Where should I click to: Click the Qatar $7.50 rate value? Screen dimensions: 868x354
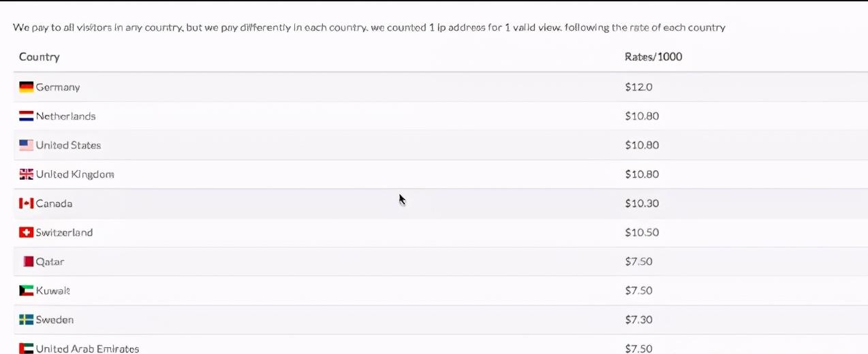coord(638,261)
